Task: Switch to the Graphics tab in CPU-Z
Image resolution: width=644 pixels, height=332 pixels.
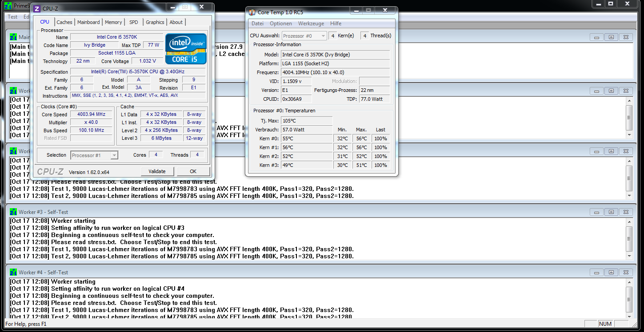Action: pos(155,22)
